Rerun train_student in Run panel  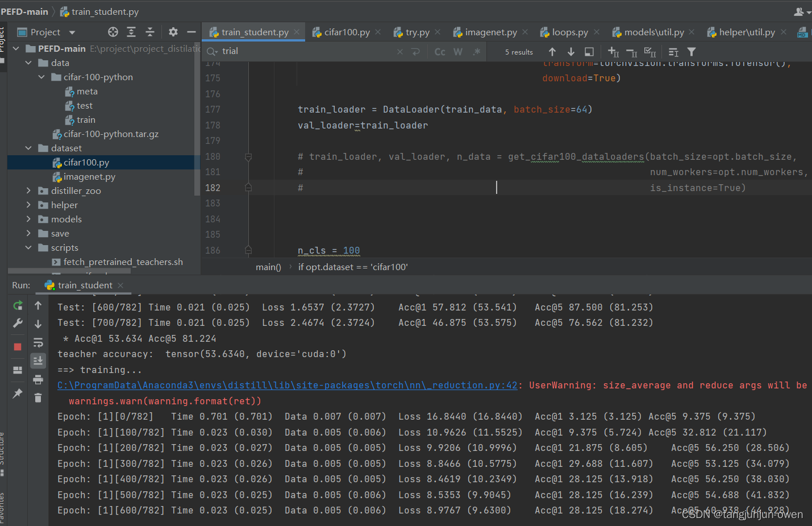pos(18,305)
